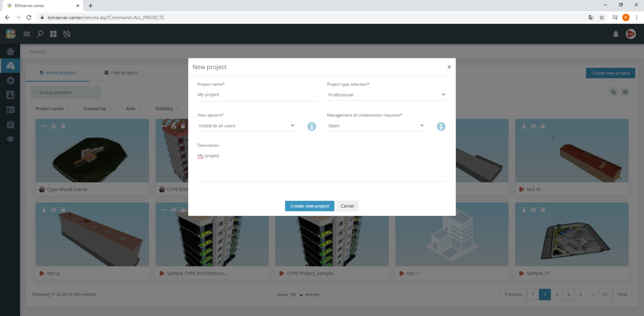Screen dimensions: 644x316
Task: Click the sync/update icon in the toolbar
Action: click(67, 34)
